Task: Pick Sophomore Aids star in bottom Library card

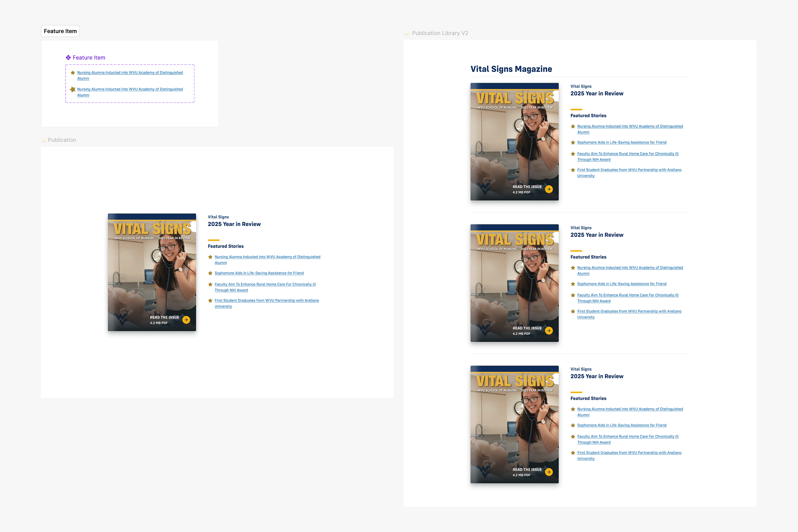Action: click(x=573, y=426)
